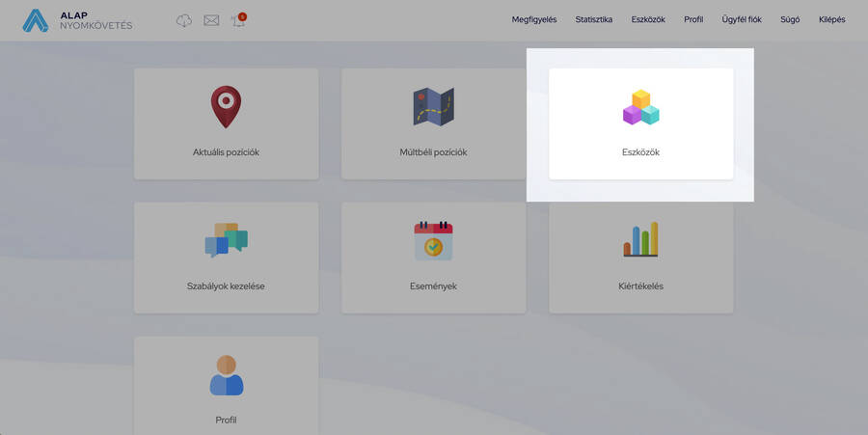Open the envelope messages icon
This screenshot has width=868, height=435.
pos(211,20)
